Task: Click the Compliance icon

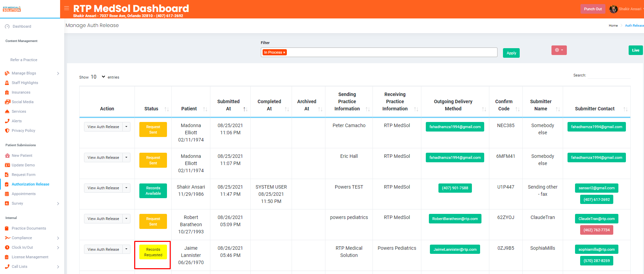Action: coord(8,238)
